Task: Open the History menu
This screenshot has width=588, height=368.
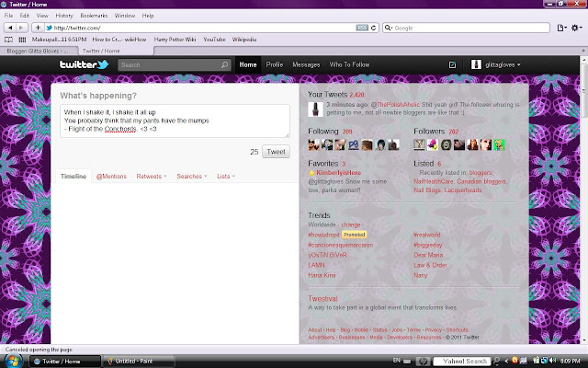Action: (64, 16)
